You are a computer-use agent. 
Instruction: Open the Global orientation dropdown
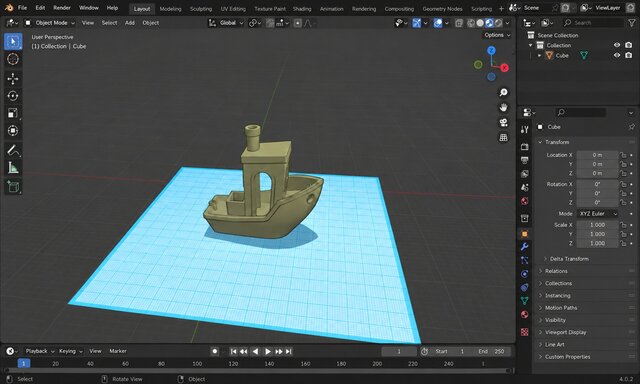click(226, 23)
